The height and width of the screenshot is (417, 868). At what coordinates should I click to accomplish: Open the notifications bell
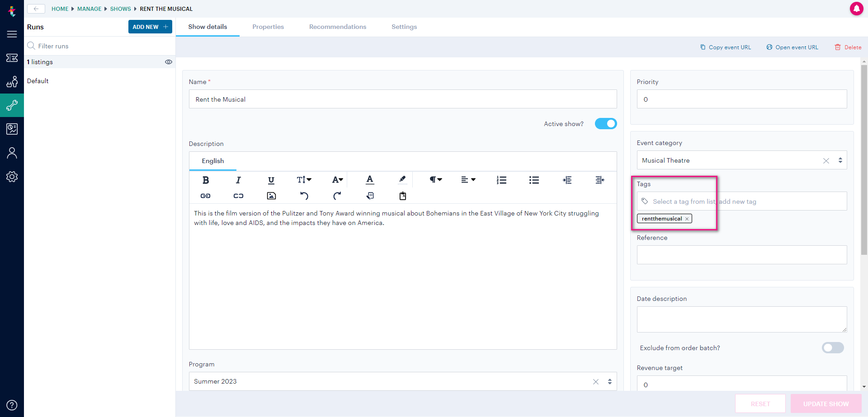(x=856, y=9)
